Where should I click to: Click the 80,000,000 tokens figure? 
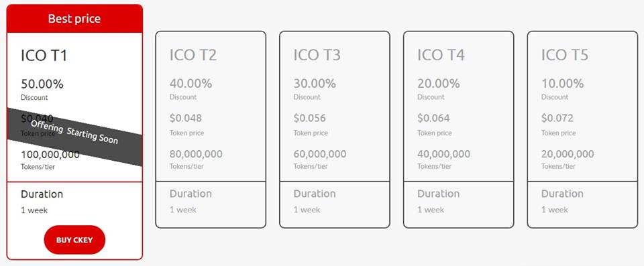pos(196,154)
